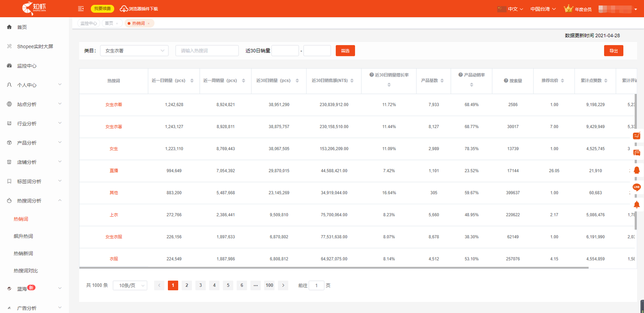Switch to the 首页 breadcrumb tab
This screenshot has height=313, width=644.
tap(109, 23)
